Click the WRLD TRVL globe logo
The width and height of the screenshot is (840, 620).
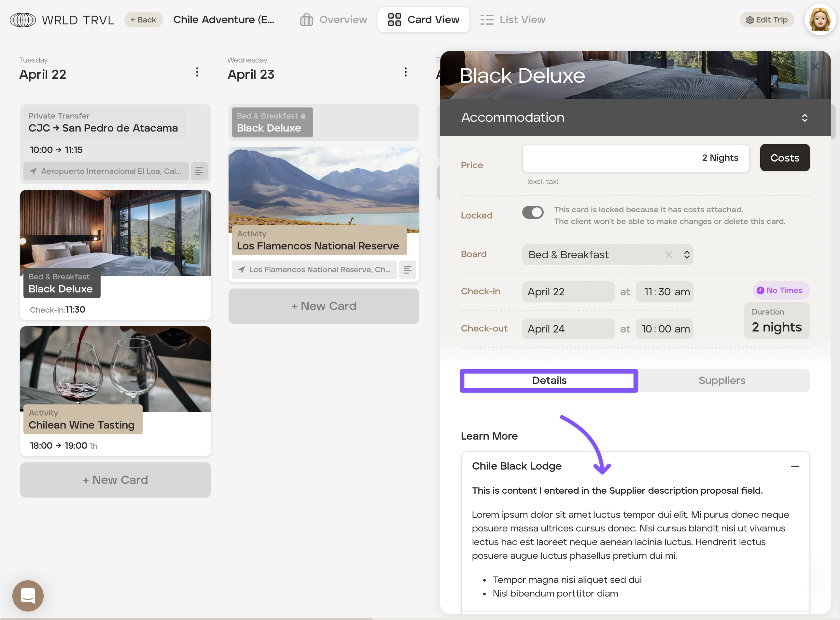coord(22,20)
